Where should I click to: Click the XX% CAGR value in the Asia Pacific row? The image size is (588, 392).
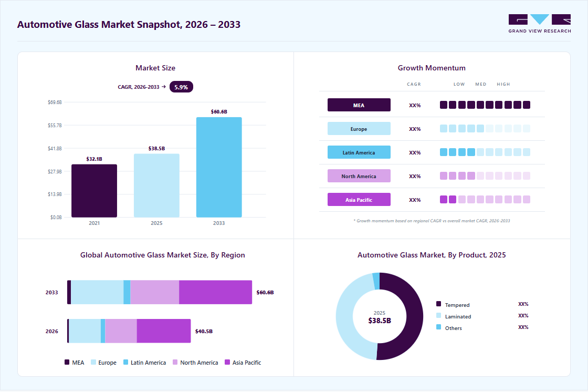click(x=415, y=200)
